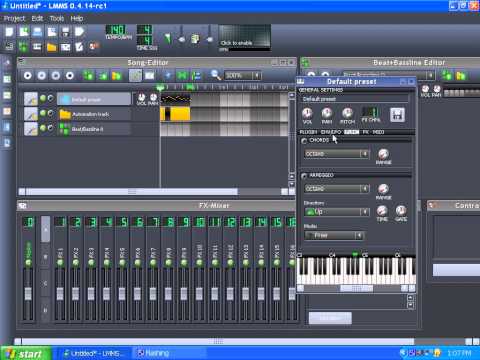Switch to the PLUGIN tab
The image size is (480, 360).
(308, 132)
